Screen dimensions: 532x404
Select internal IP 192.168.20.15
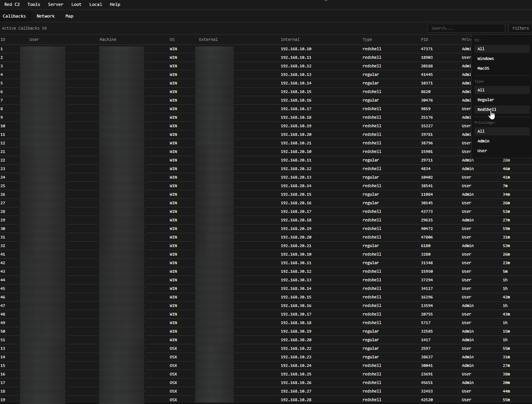click(x=296, y=194)
